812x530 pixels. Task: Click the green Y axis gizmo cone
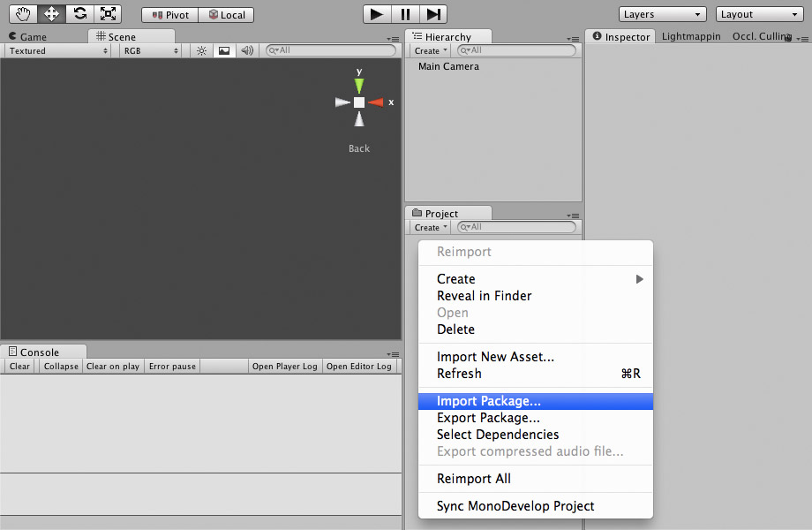click(x=359, y=85)
